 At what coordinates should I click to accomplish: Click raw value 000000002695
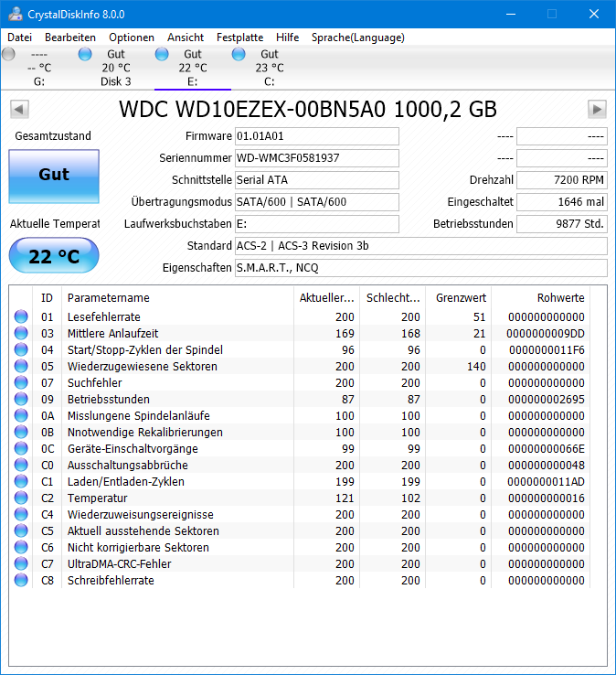pos(546,400)
